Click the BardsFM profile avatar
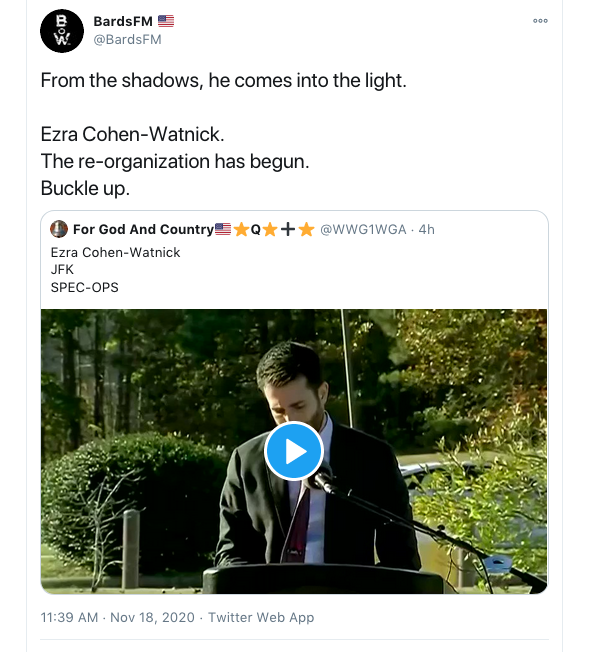The width and height of the screenshot is (589, 652). pos(62,31)
